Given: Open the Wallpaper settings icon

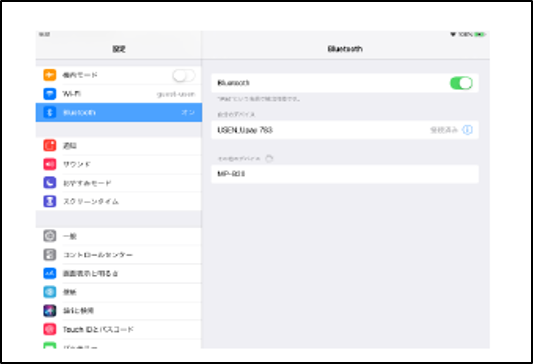Looking at the screenshot, I should tap(50, 292).
